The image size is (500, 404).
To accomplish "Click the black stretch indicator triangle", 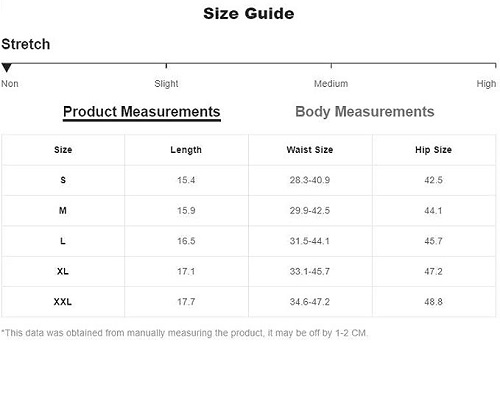I will [x=7, y=68].
